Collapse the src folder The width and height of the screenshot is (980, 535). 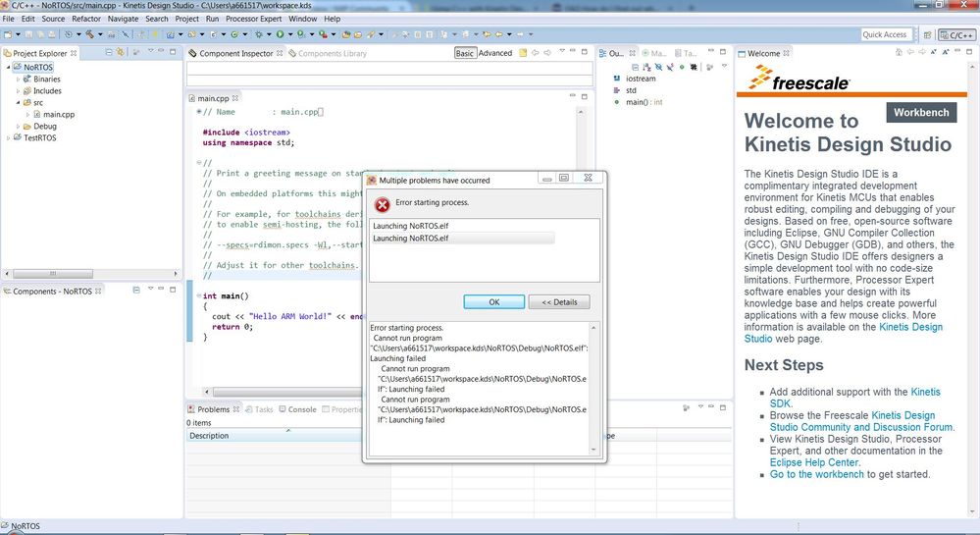[x=18, y=103]
